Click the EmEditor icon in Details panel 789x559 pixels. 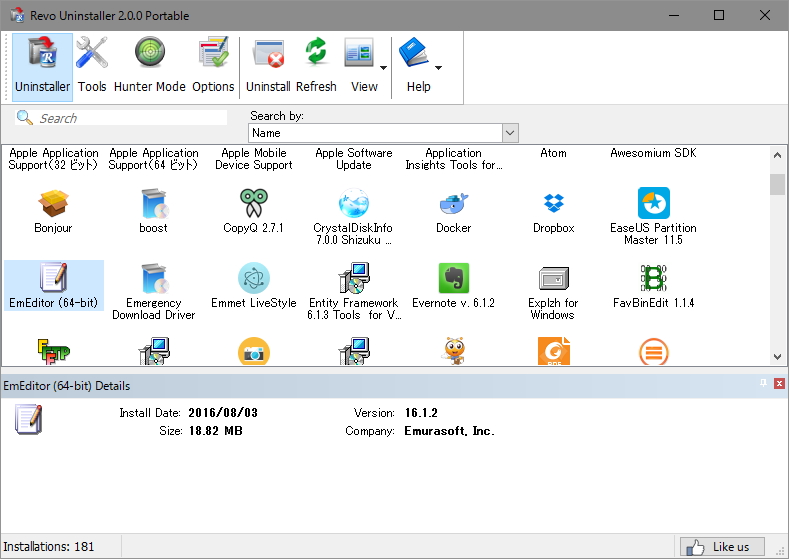pos(28,419)
